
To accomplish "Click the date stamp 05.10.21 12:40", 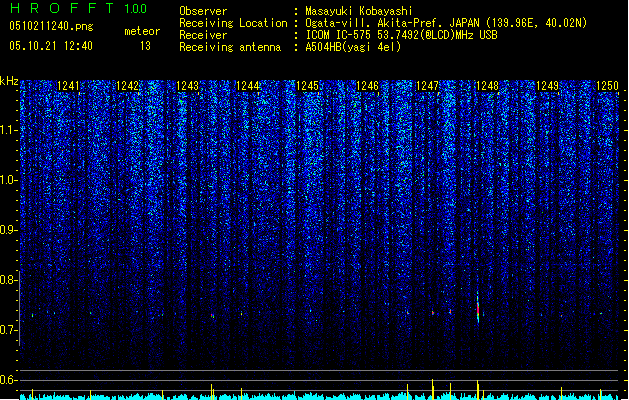I will click(x=51, y=46).
